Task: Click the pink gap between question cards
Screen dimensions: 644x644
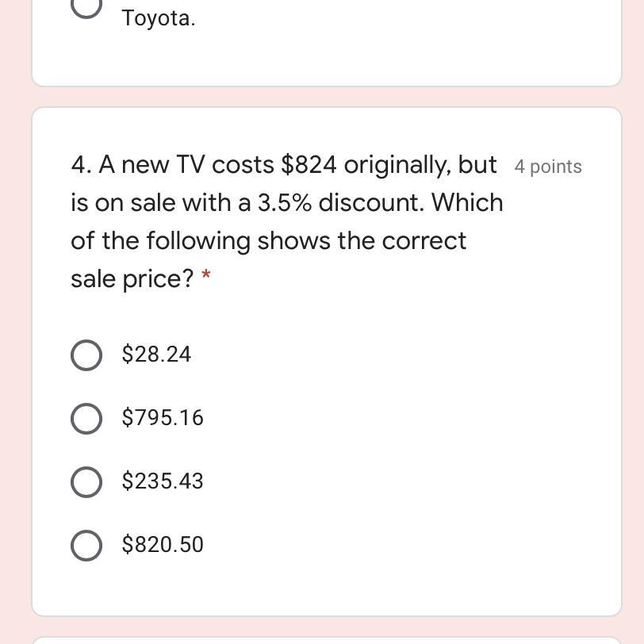Action: [317, 96]
